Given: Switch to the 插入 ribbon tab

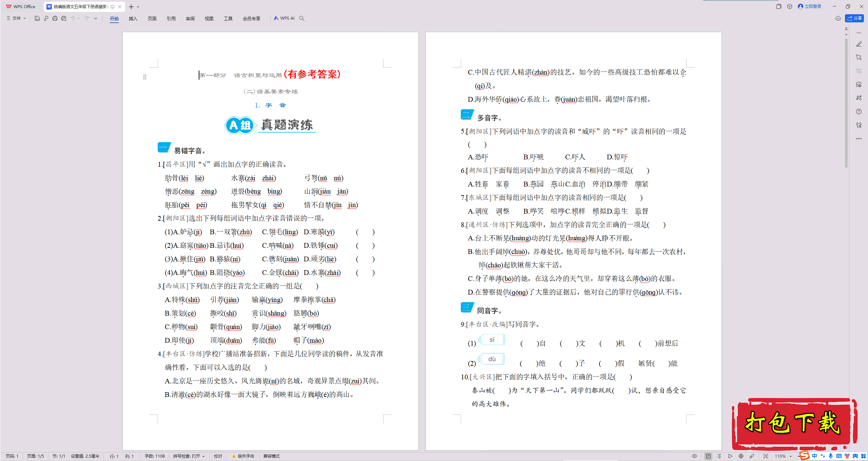Looking at the screenshot, I should (133, 19).
